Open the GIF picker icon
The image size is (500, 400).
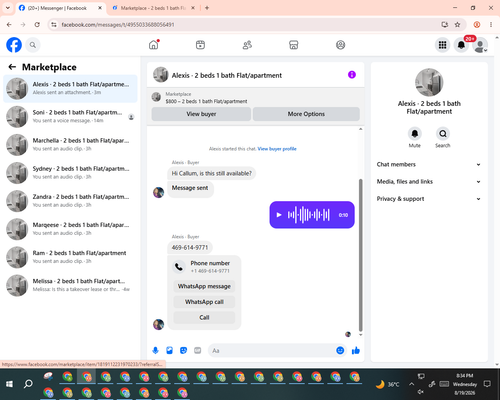coord(198,350)
